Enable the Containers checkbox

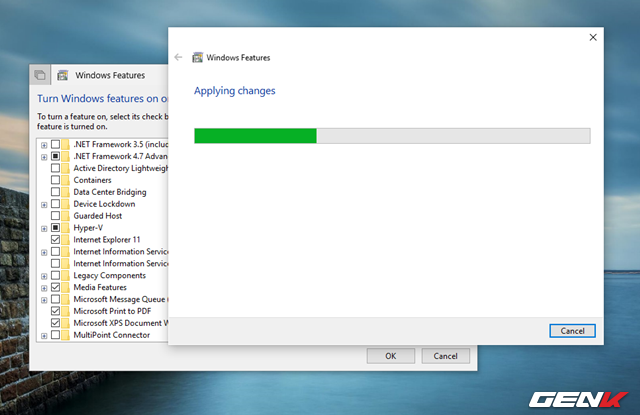tap(56, 180)
